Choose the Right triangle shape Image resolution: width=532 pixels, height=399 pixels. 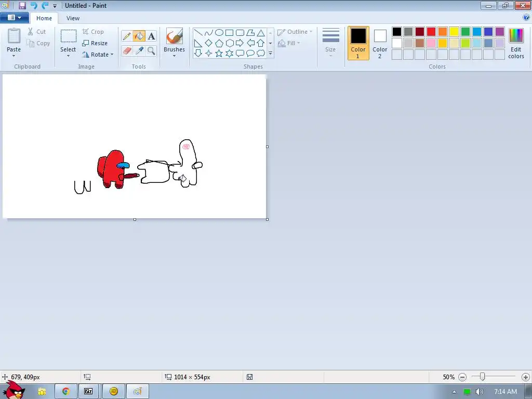[x=198, y=43]
